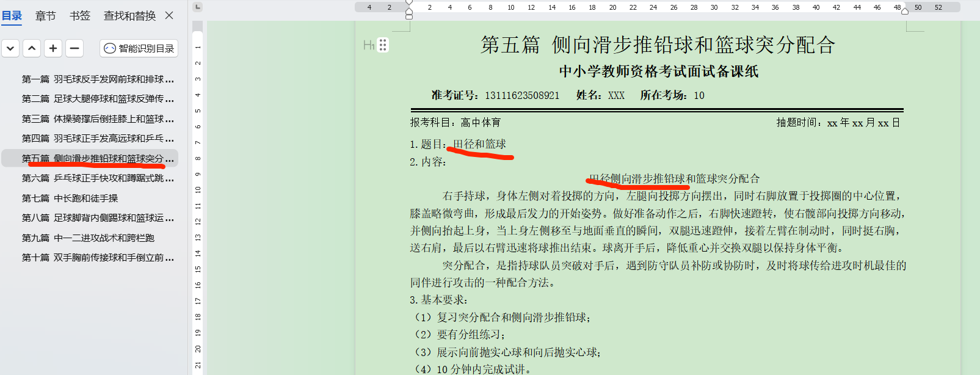980x375 pixels.
Task: Open 第九篇 中一二进攻战术和跨栏跑 heading
Action: 89,238
